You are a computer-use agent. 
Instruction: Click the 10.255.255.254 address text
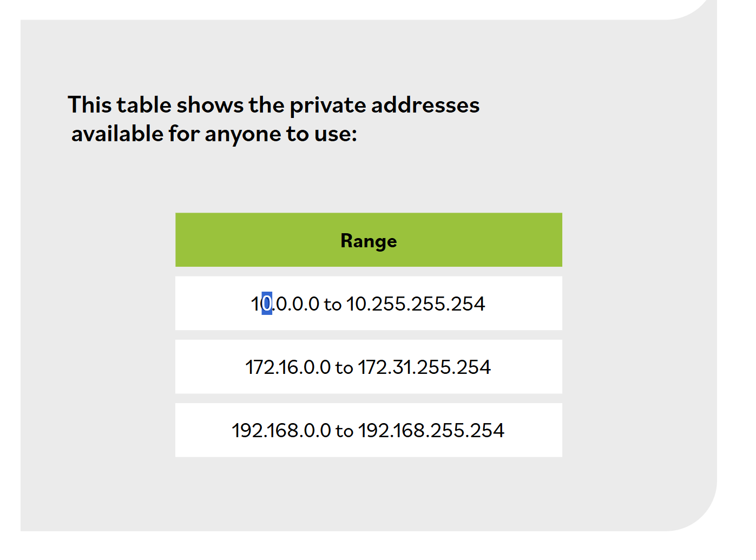point(416,304)
